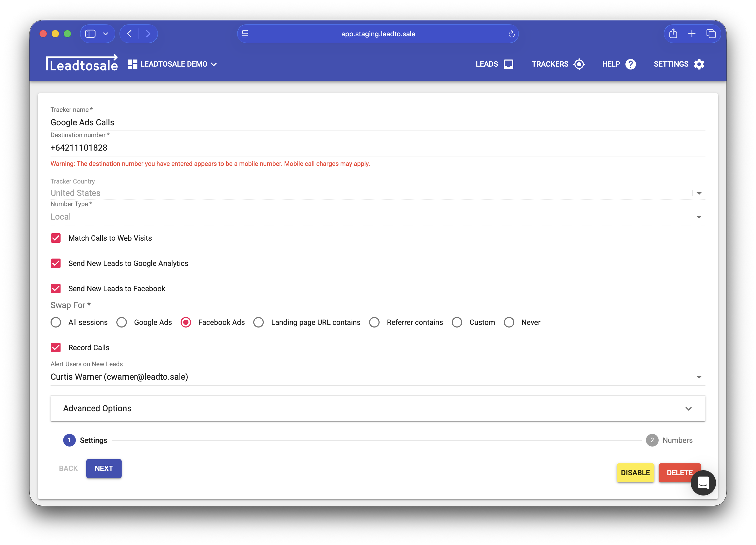756x545 pixels.
Task: Open the chat support bubble
Action: pos(703,483)
